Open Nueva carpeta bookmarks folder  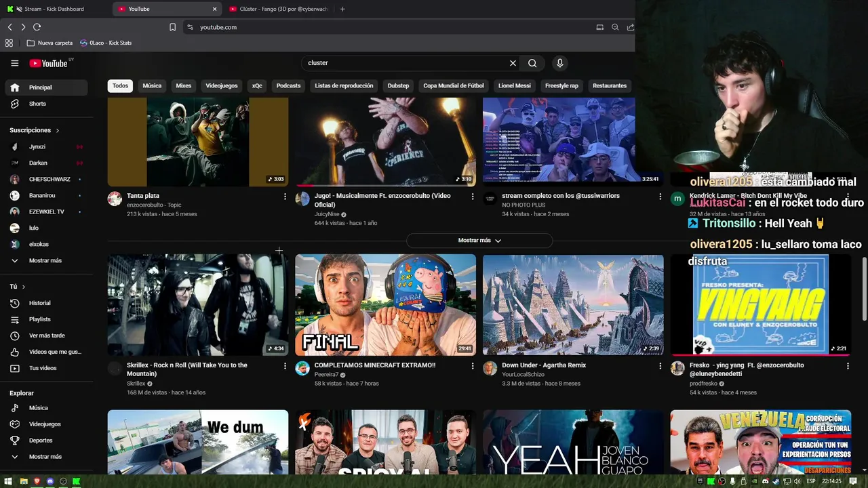pos(50,43)
